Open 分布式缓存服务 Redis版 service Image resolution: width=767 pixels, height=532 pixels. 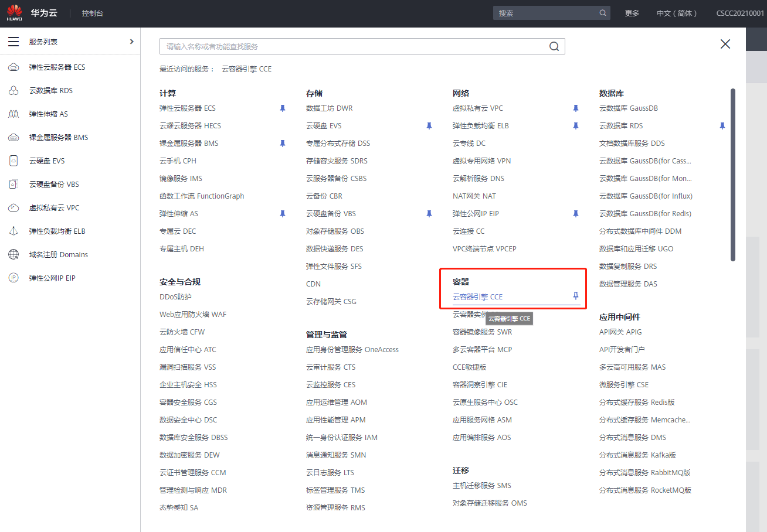point(637,403)
